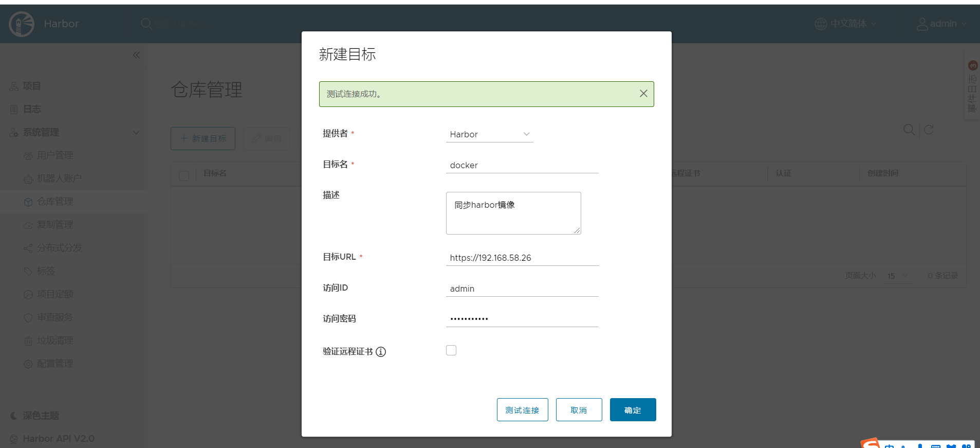Click the 分布式分发 share icon
Screen dimensions: 980x448
[x=28, y=248]
